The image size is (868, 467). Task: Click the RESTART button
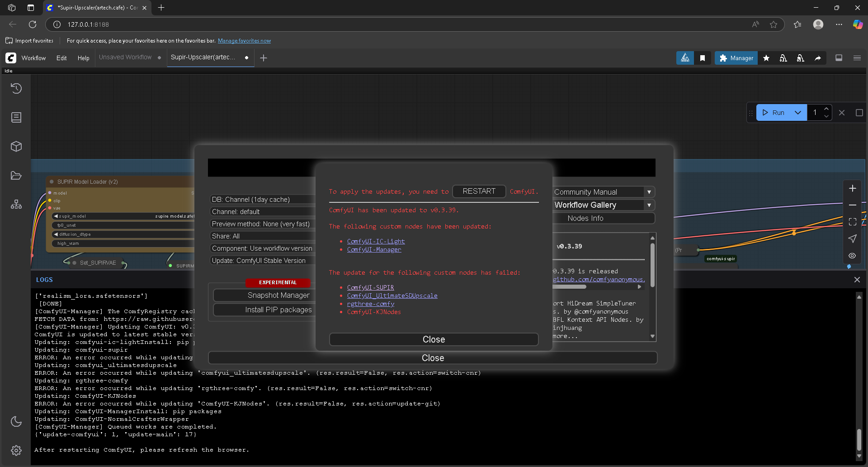click(479, 191)
